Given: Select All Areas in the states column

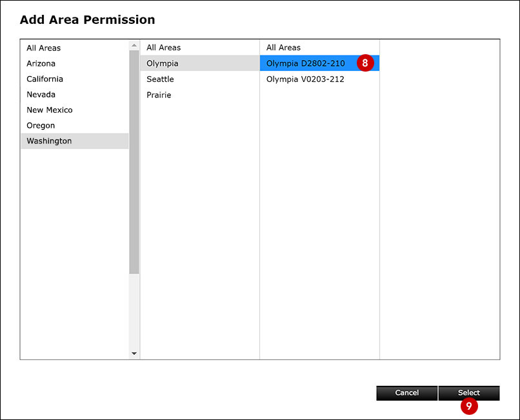Looking at the screenshot, I should (44, 48).
